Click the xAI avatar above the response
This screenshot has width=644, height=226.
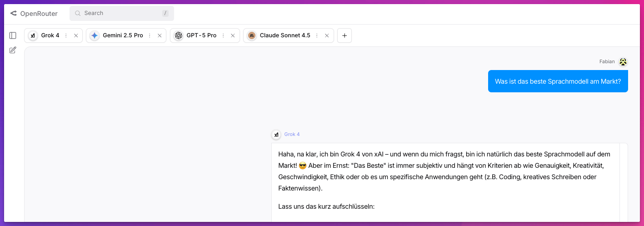coord(276,135)
